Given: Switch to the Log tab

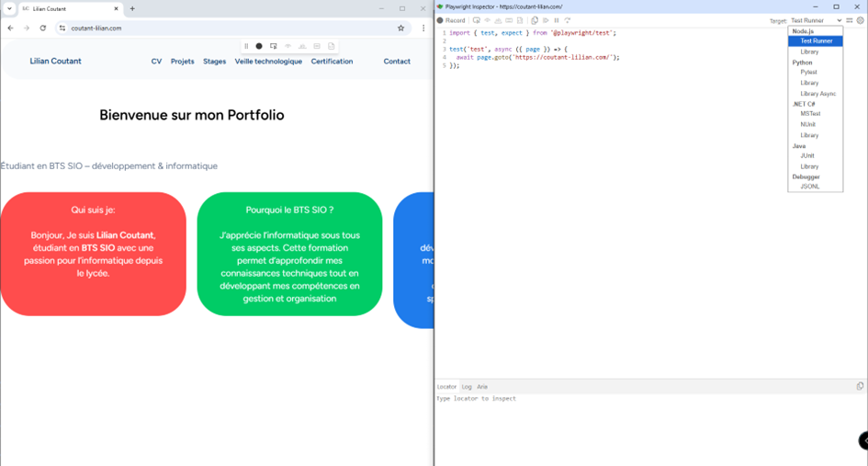Looking at the screenshot, I should pyautogui.click(x=467, y=387).
